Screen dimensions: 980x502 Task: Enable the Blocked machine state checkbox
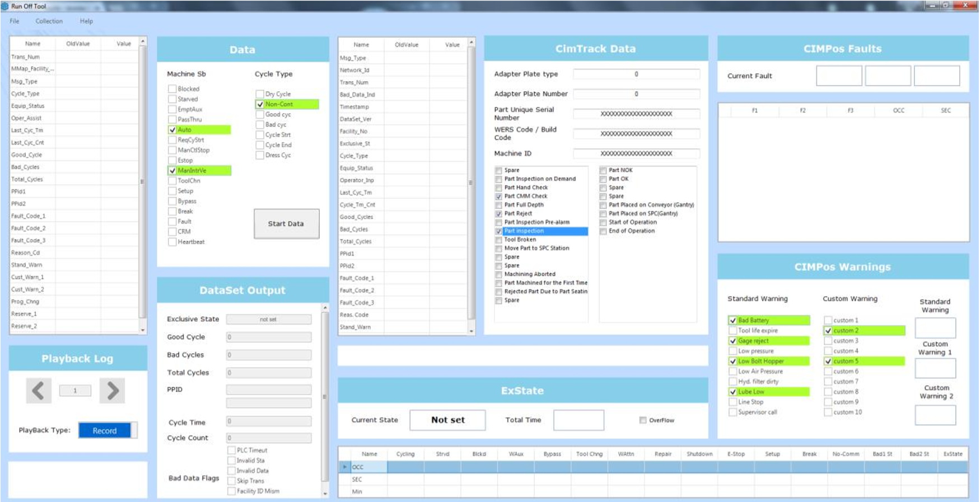(172, 89)
